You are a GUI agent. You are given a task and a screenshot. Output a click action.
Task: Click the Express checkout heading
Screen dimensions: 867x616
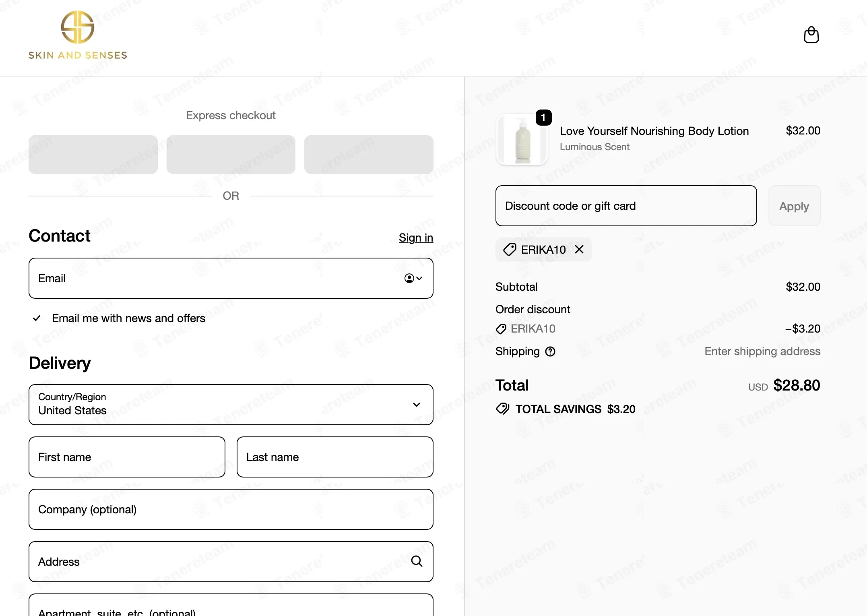[231, 116]
